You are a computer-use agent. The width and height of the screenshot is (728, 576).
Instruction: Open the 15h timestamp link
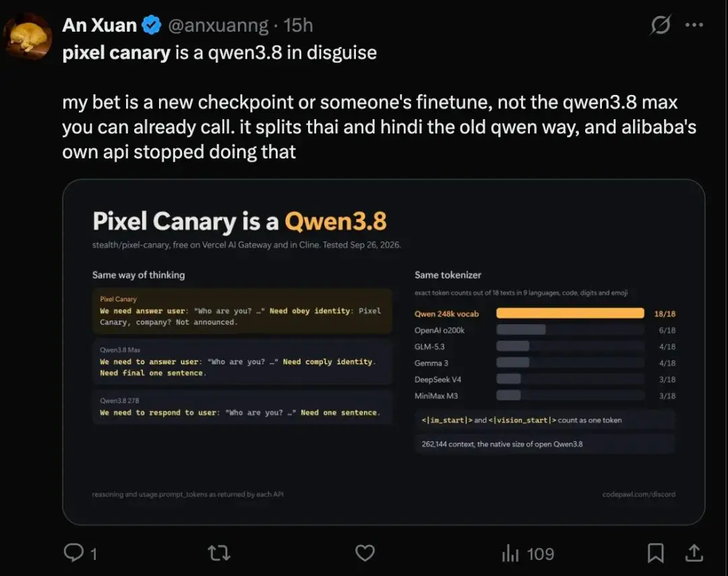point(298,25)
